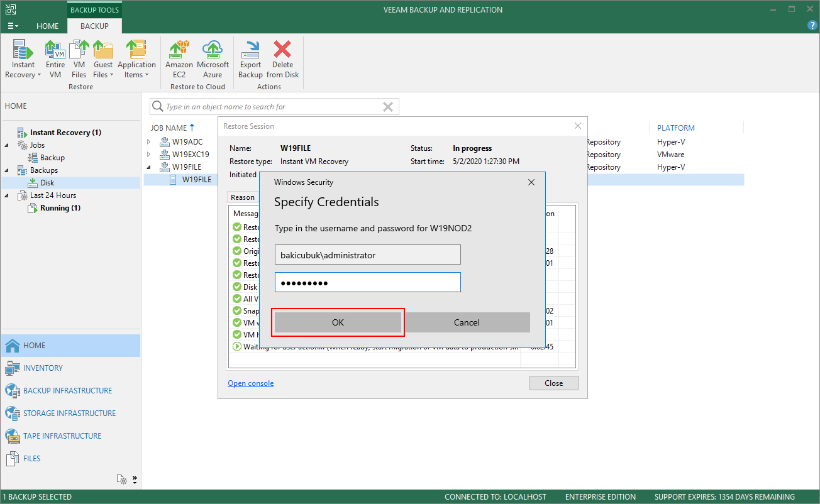Viewport: 820px width, 504px height.
Task: Click SUPPORT EXPIRES status text
Action: [724, 497]
